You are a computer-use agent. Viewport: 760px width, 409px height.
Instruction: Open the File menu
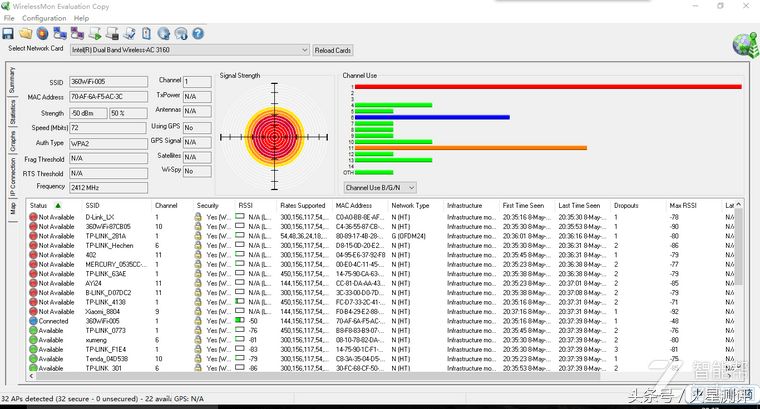9,18
